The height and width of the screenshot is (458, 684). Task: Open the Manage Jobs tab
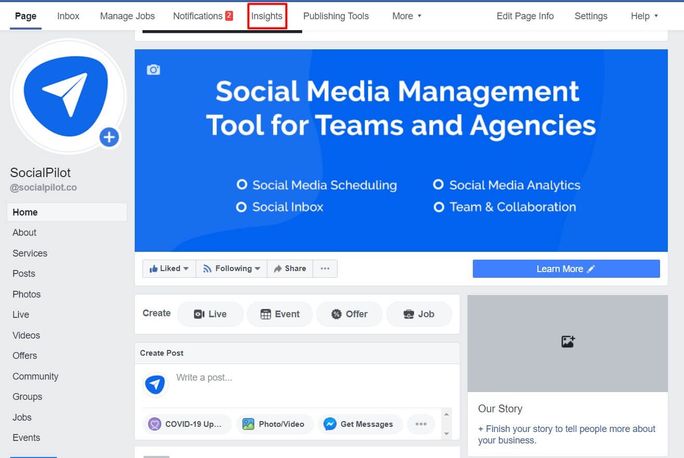(x=127, y=16)
